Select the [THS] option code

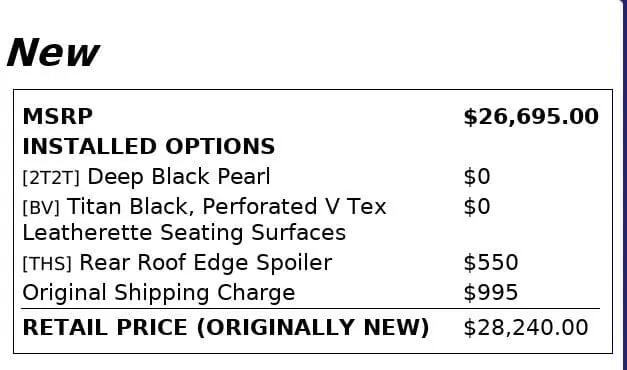[47, 264]
